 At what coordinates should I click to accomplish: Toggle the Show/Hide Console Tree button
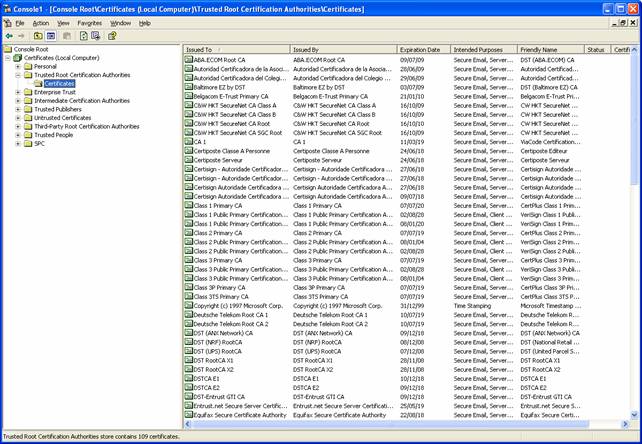51,36
